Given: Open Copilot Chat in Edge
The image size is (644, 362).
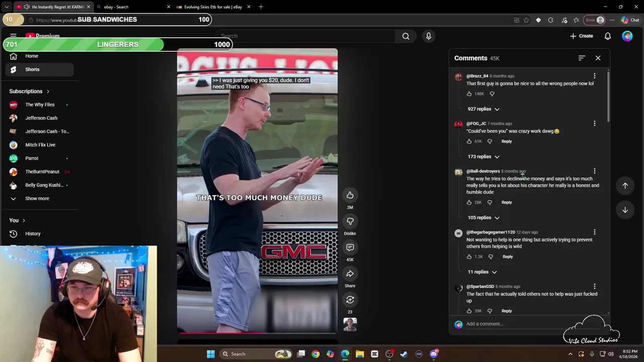Looking at the screenshot, I should [x=630, y=20].
